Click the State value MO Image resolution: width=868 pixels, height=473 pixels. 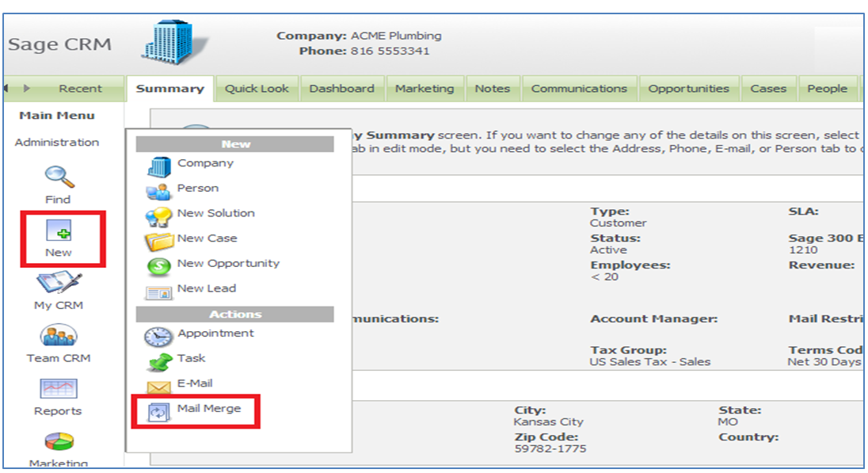point(728,422)
